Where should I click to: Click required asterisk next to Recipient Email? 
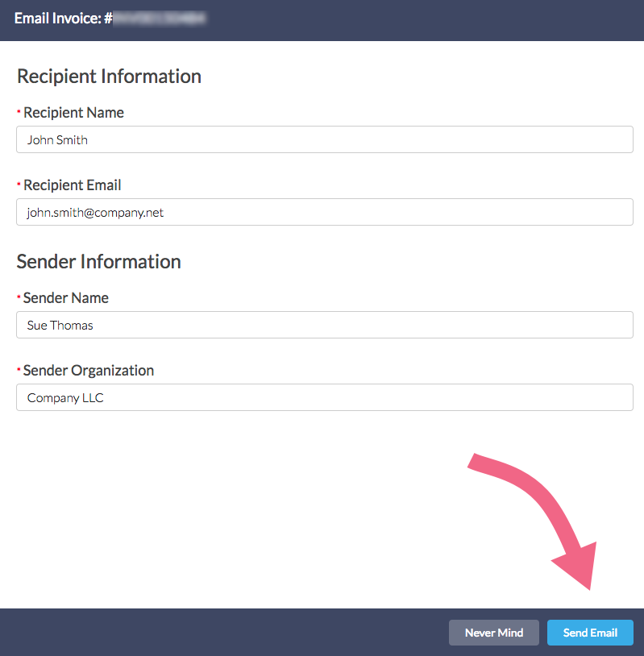pyautogui.click(x=19, y=184)
